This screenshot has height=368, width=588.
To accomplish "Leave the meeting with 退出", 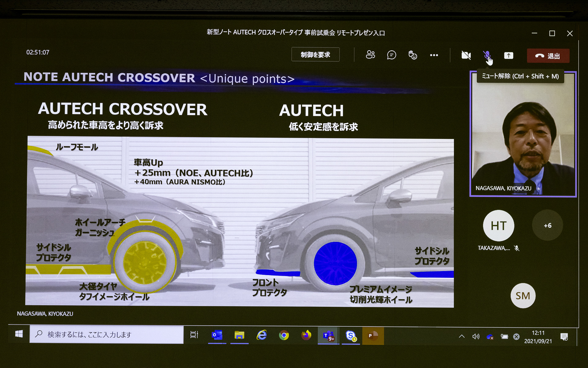I will coord(548,56).
